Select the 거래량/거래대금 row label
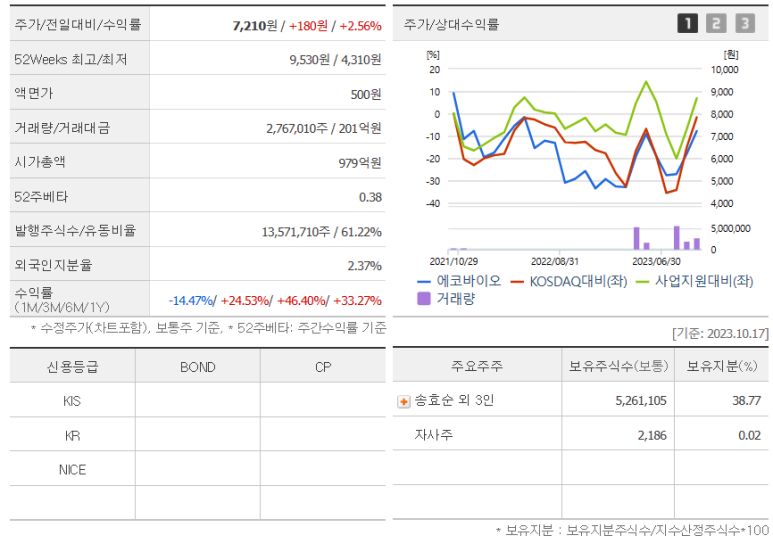The height and width of the screenshot is (544, 773). tap(62, 128)
